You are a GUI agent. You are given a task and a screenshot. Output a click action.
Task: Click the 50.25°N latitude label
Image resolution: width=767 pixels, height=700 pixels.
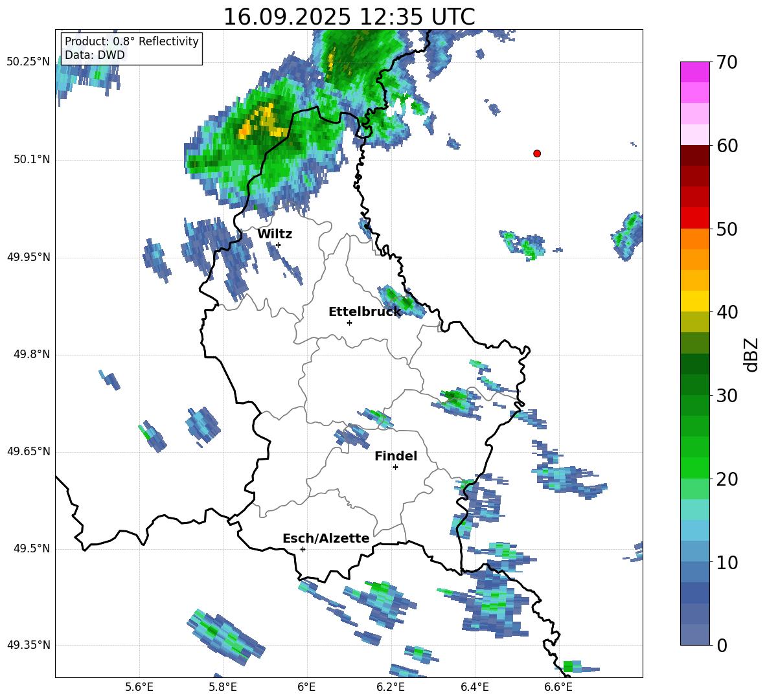[29, 62]
